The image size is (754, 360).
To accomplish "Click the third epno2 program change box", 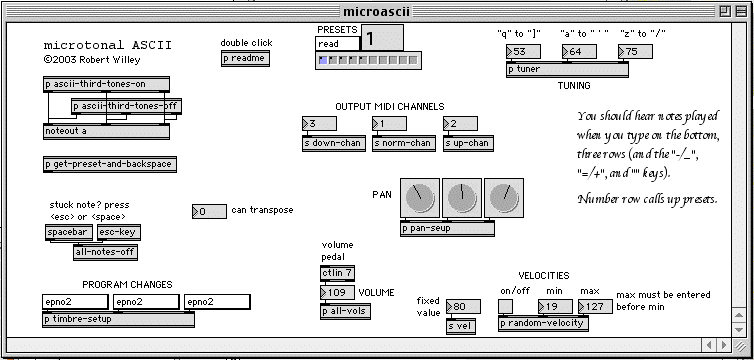I will pos(217,302).
